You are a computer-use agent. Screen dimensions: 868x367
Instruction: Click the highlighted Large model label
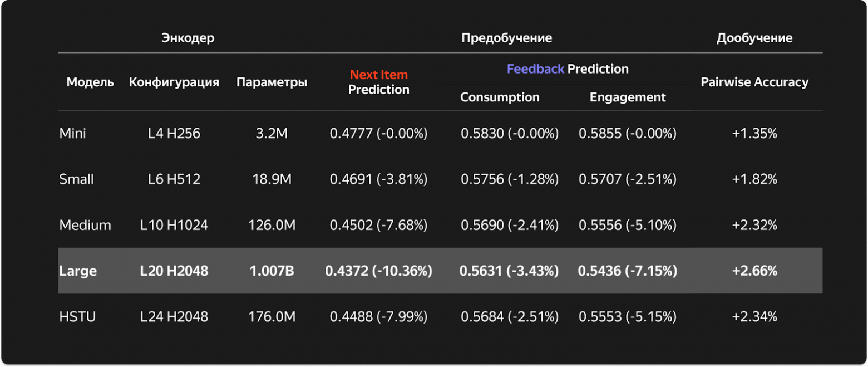click(x=78, y=271)
